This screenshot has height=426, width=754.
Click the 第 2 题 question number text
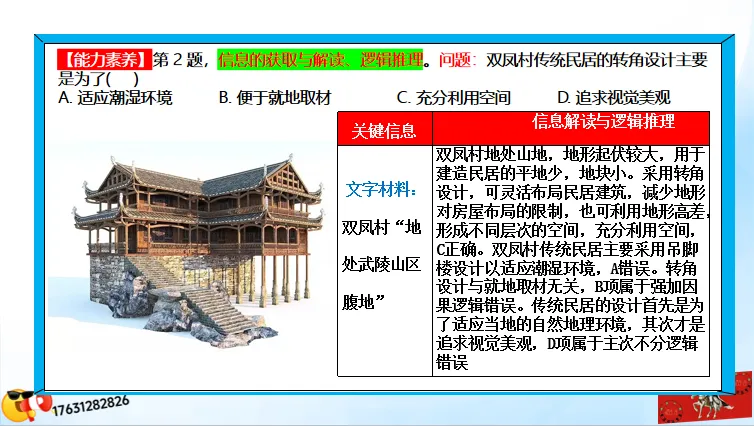point(181,60)
